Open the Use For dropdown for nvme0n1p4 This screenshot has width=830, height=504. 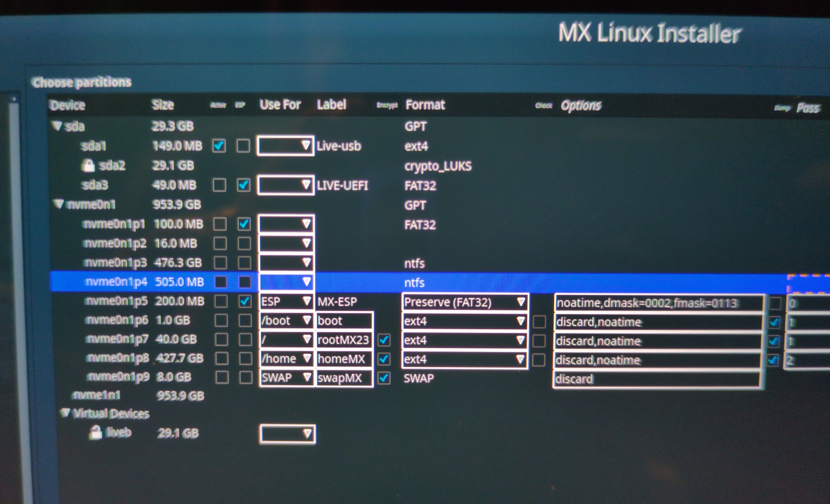point(287,281)
